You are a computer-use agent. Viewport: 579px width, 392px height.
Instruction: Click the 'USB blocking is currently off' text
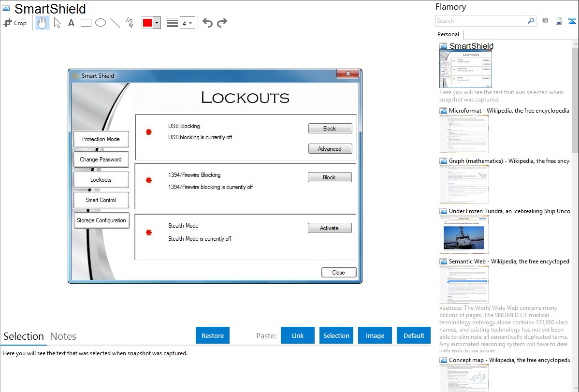pos(200,137)
